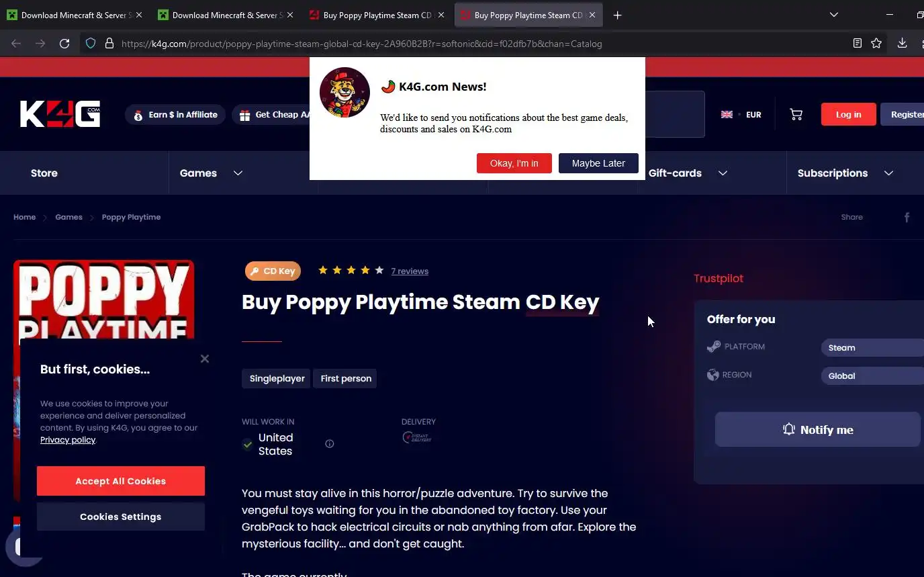Expand the Games menu chevron
924x577 pixels.
[x=238, y=173]
